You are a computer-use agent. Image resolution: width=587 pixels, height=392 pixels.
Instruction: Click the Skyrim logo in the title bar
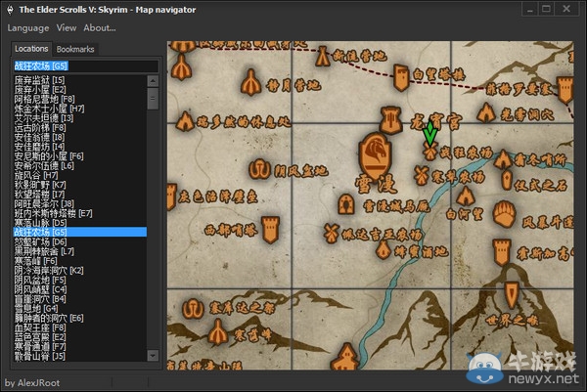tap(10, 10)
